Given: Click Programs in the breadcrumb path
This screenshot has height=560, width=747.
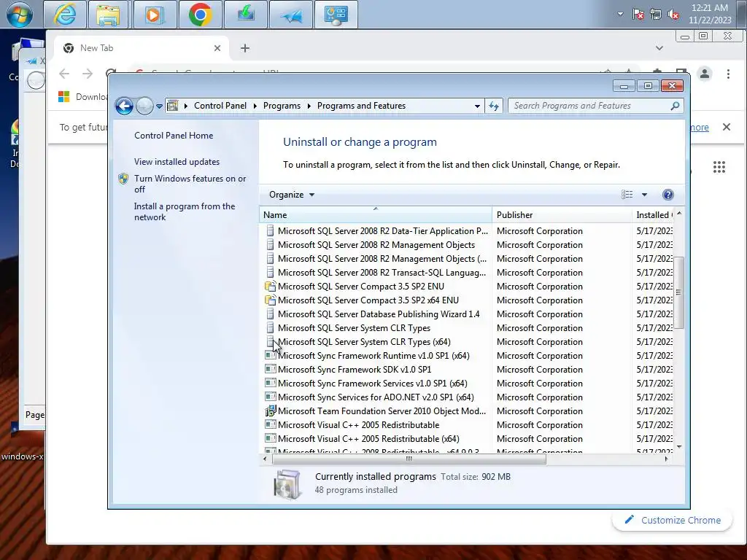Looking at the screenshot, I should click(x=282, y=106).
